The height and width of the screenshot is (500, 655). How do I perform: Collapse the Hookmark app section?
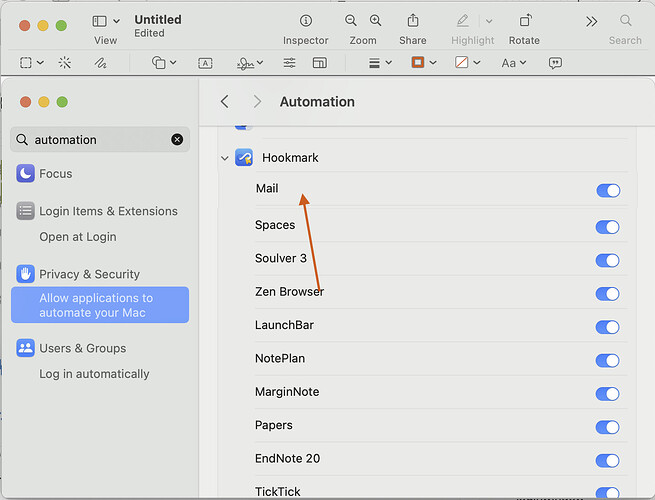[225, 158]
